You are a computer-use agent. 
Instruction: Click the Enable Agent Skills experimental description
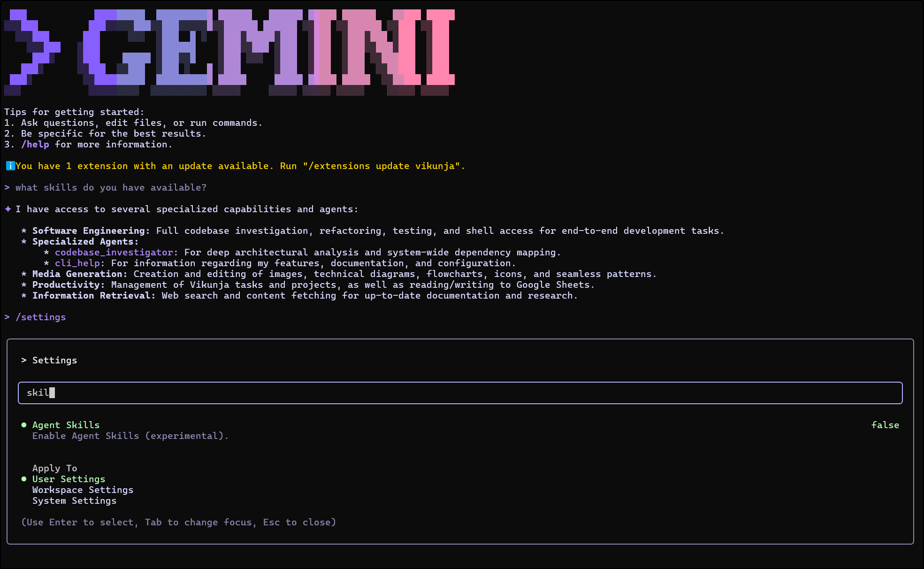130,436
